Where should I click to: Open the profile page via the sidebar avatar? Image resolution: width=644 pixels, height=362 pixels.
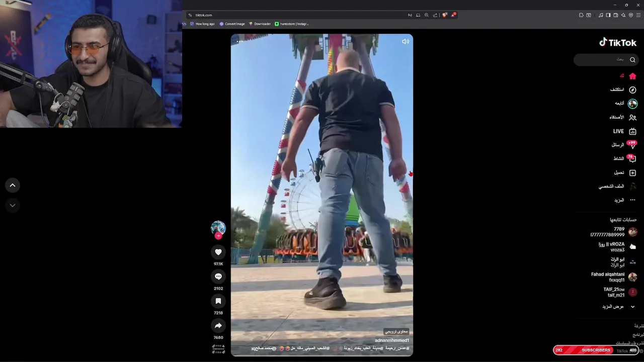(x=632, y=186)
